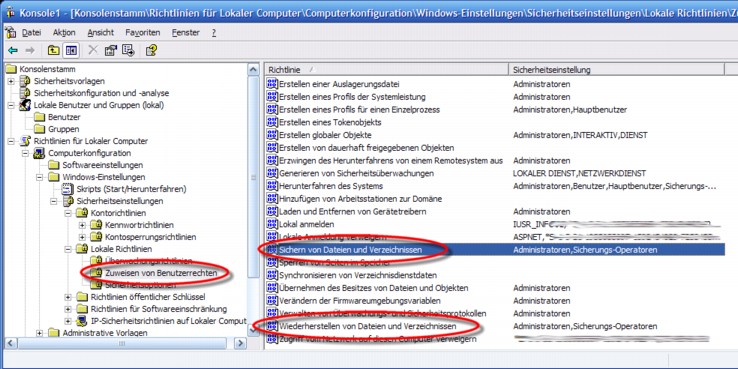Collapse the Kontorichtlinien node
The image size is (738, 369).
click(68, 213)
